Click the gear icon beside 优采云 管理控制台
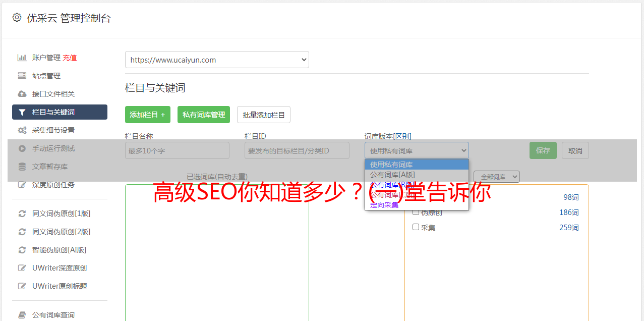 17,18
